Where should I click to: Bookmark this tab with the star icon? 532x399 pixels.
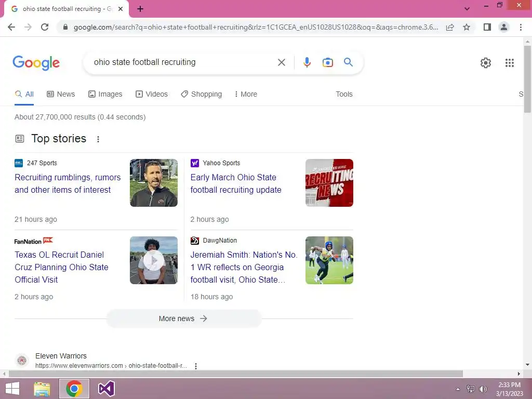click(467, 27)
